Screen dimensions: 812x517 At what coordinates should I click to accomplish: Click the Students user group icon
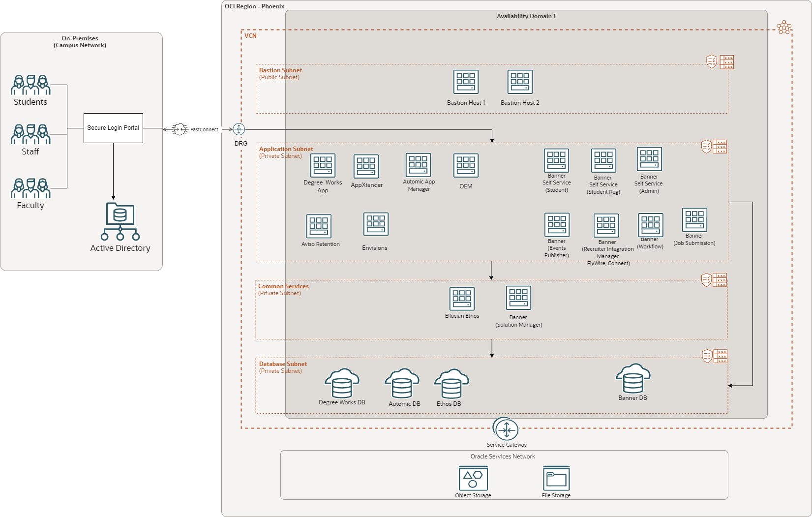click(x=31, y=85)
